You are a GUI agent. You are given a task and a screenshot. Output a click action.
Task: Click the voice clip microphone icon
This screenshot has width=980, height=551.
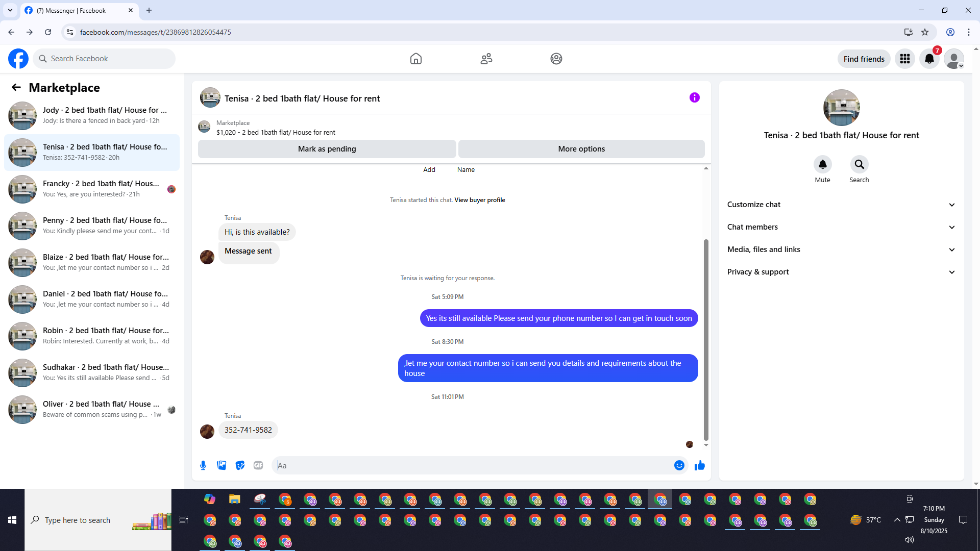click(203, 465)
